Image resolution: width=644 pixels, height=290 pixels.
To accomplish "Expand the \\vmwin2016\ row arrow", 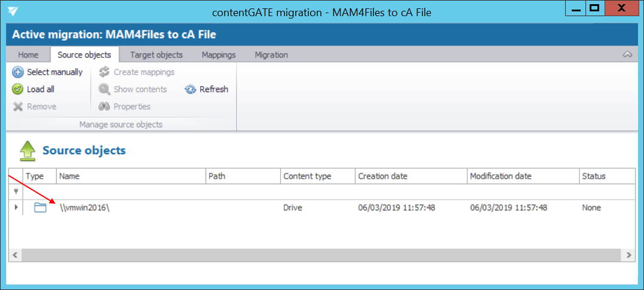I will [x=16, y=207].
